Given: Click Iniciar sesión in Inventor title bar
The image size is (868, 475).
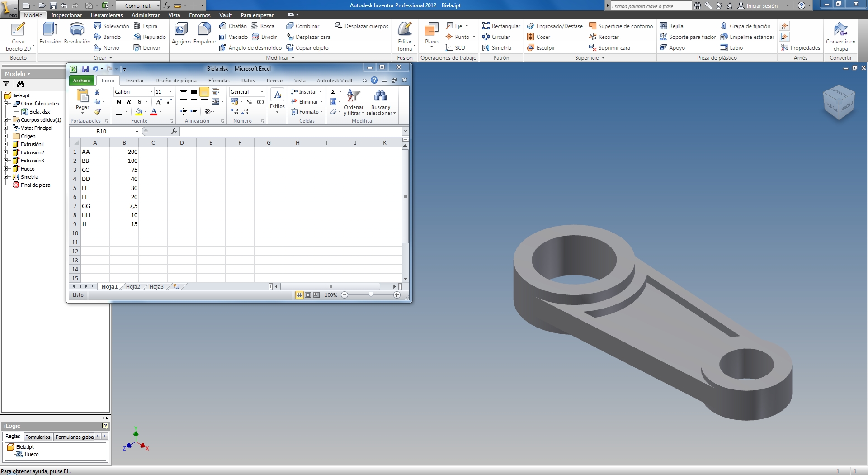Looking at the screenshot, I should (x=758, y=6).
